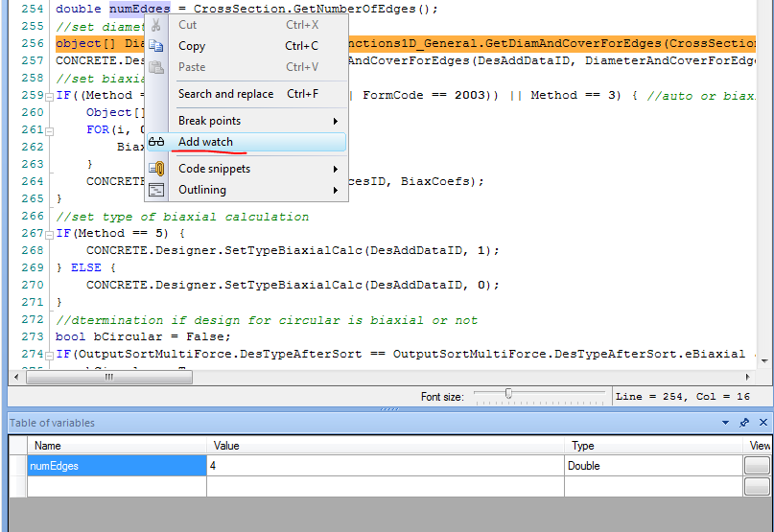Click the ELSE keyword on line 269

point(86,268)
